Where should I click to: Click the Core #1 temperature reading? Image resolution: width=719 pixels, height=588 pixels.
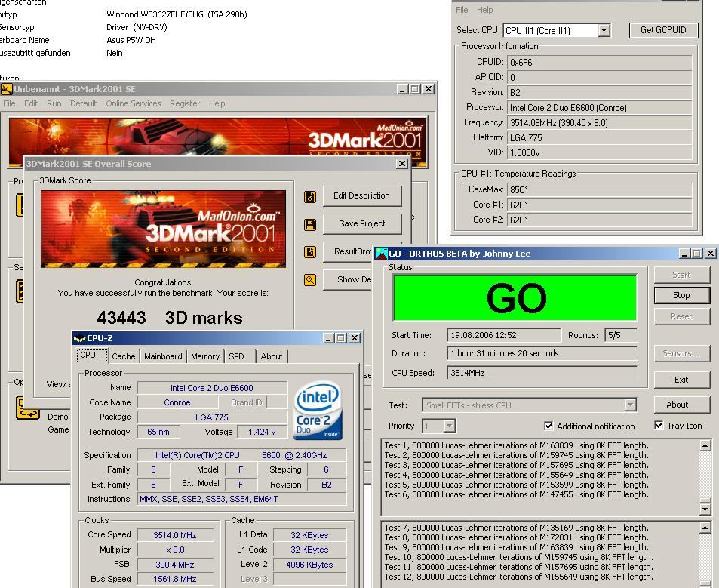click(599, 205)
